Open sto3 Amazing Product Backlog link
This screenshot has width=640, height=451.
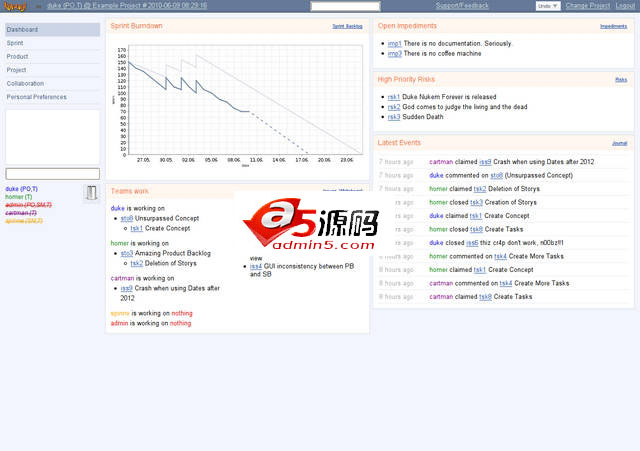pos(127,253)
